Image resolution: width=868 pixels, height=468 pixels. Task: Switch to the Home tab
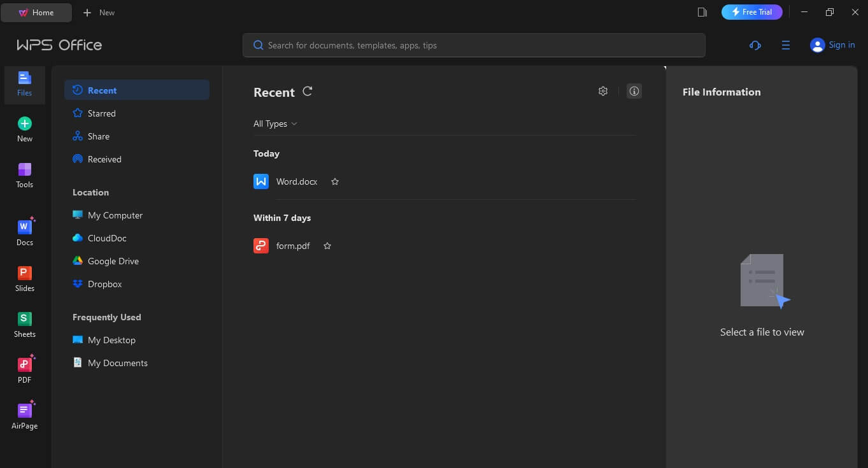click(36, 13)
